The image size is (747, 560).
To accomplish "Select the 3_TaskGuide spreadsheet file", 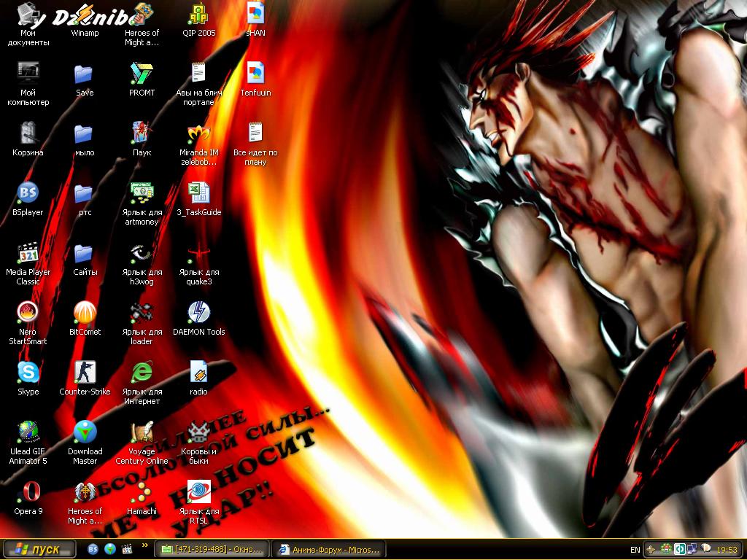I will tap(198, 199).
